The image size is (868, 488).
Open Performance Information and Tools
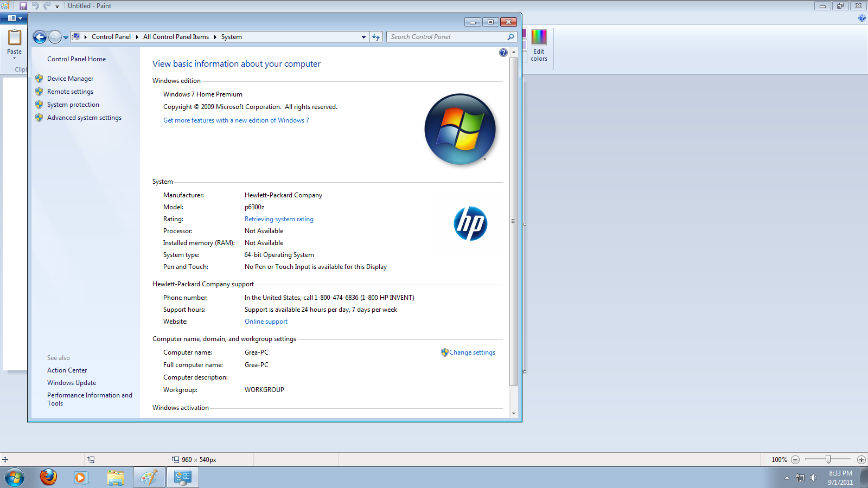(x=90, y=399)
